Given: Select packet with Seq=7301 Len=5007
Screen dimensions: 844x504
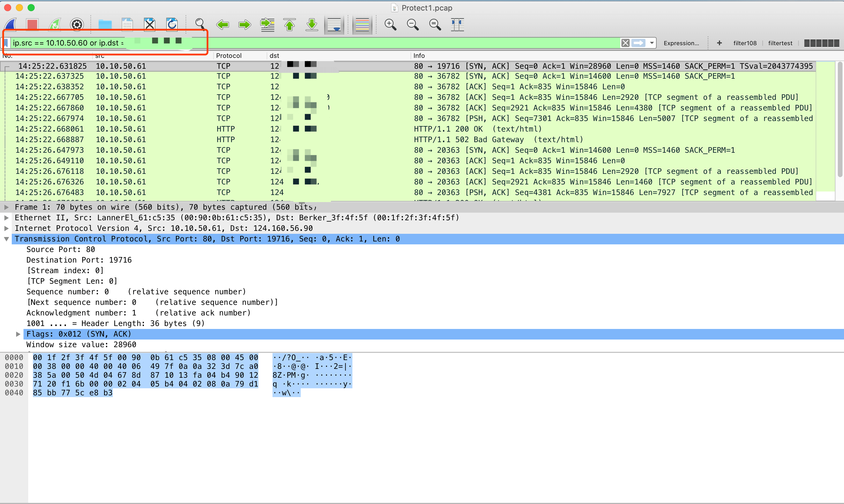Looking at the screenshot, I should [x=408, y=119].
